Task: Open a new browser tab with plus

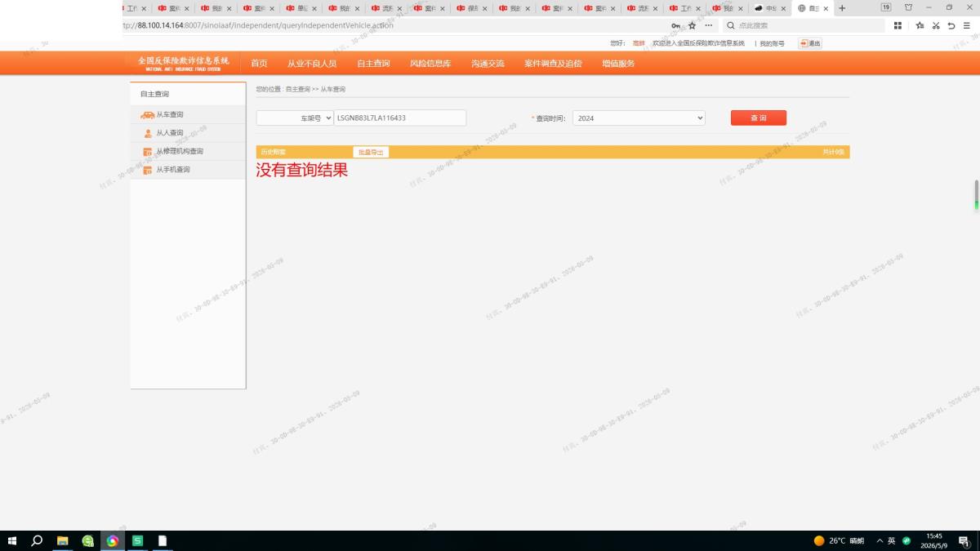Action: point(842,8)
